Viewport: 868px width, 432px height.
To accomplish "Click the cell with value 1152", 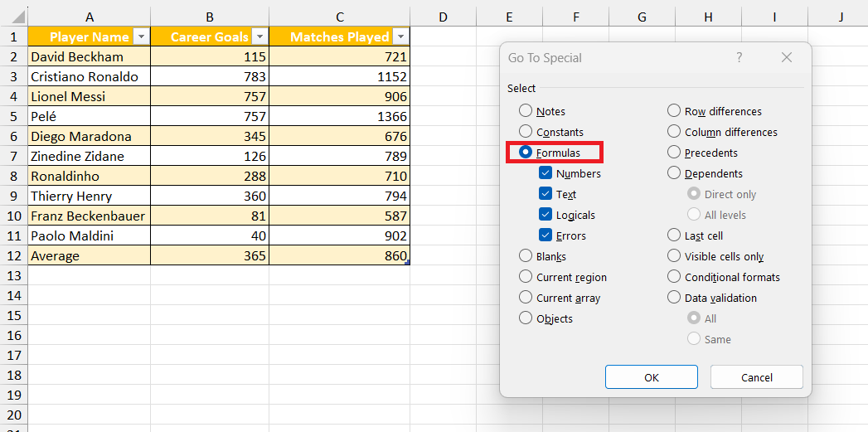I will pos(339,76).
